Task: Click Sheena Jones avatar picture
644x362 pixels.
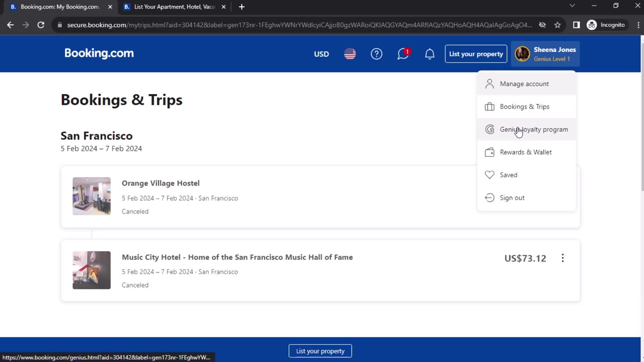Action: (522, 54)
